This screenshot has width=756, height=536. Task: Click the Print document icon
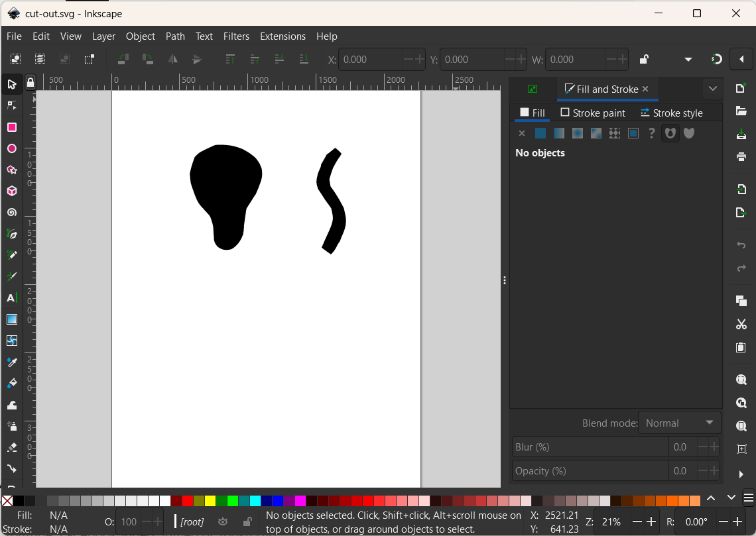741,157
